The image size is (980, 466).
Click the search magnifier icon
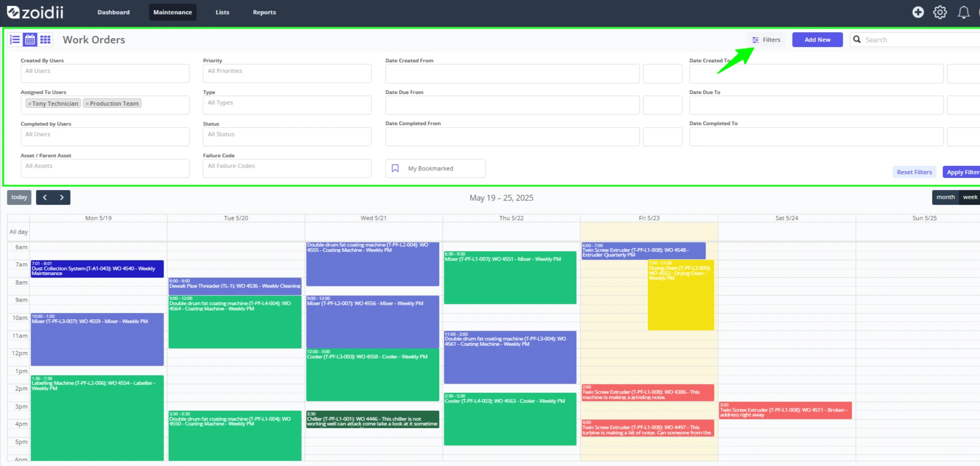[x=857, y=40]
